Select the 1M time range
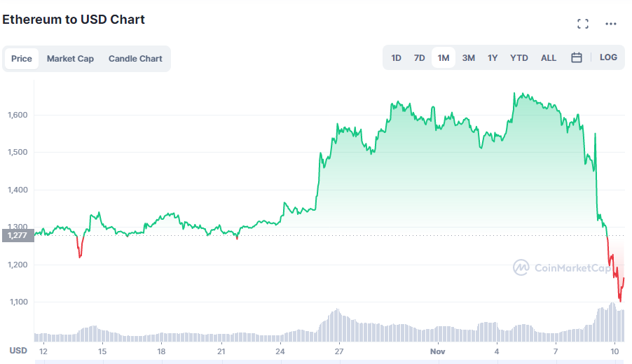This screenshot has height=364, width=632. point(444,58)
